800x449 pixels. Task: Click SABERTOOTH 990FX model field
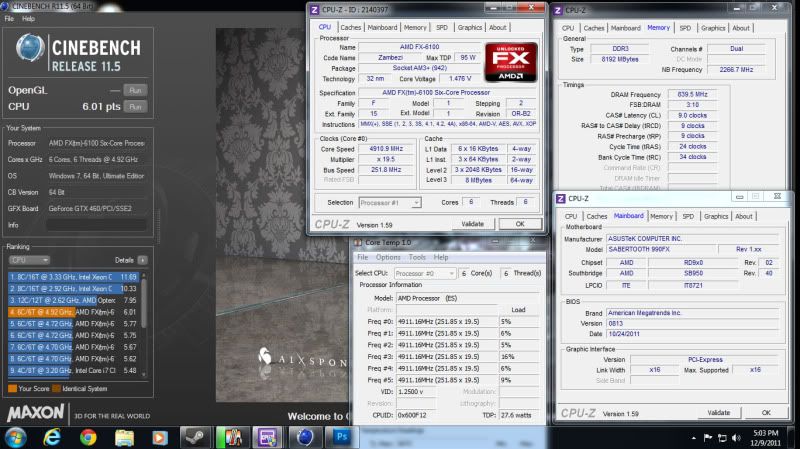pos(661,250)
